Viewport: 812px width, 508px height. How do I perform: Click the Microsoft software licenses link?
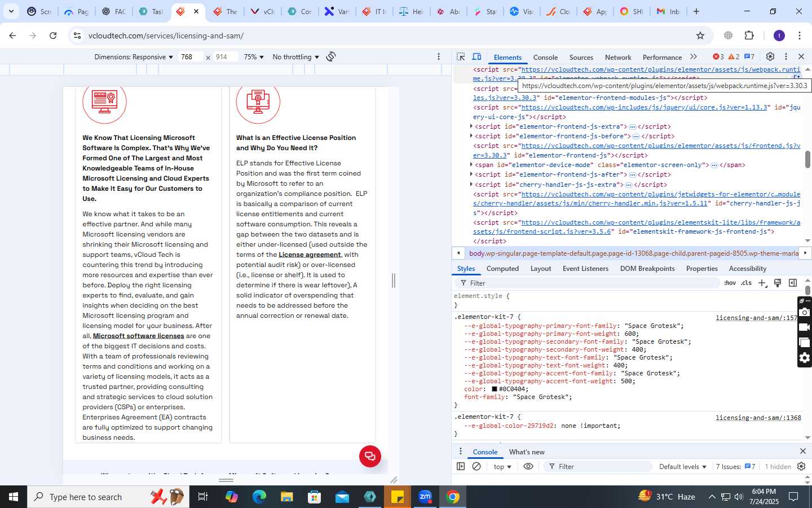[138, 336]
